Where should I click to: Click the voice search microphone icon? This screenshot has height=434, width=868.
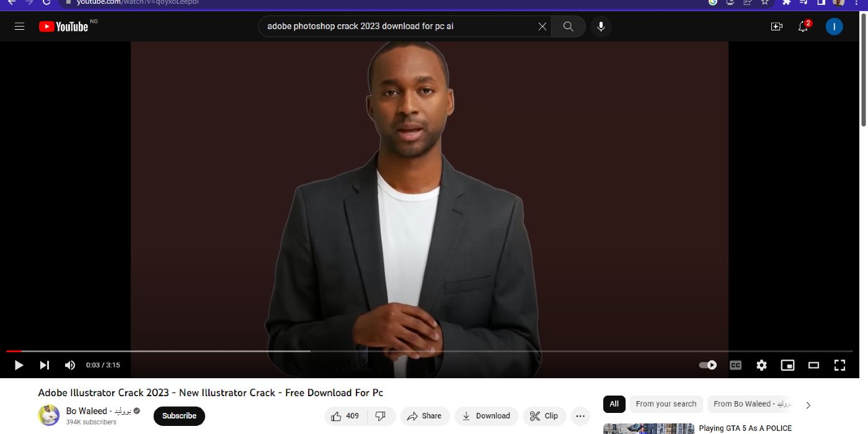(600, 27)
